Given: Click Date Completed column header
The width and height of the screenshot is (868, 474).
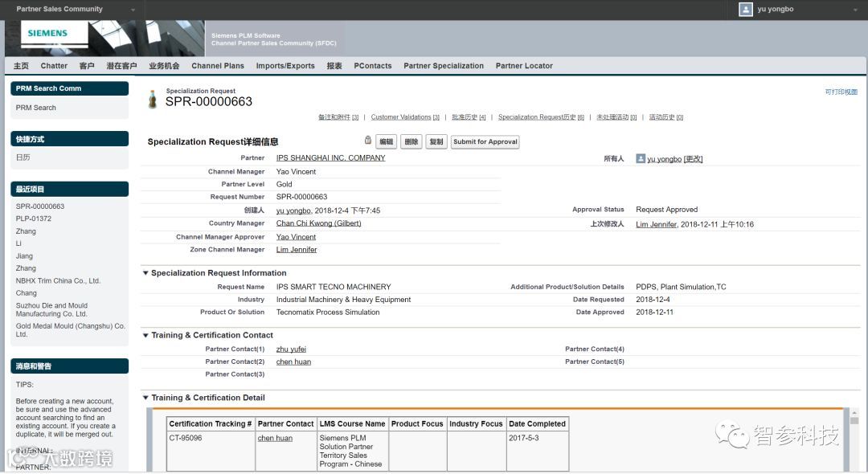Looking at the screenshot, I should click(537, 424).
